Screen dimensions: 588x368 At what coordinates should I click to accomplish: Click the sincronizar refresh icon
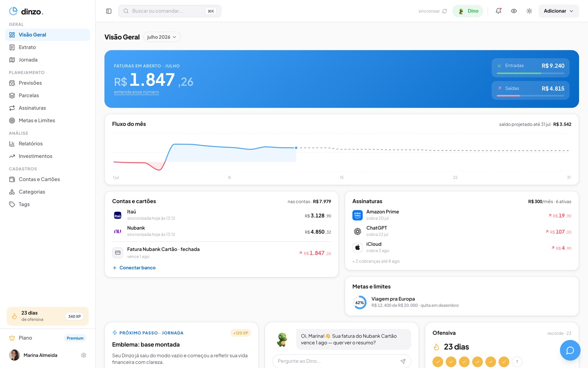(x=445, y=11)
